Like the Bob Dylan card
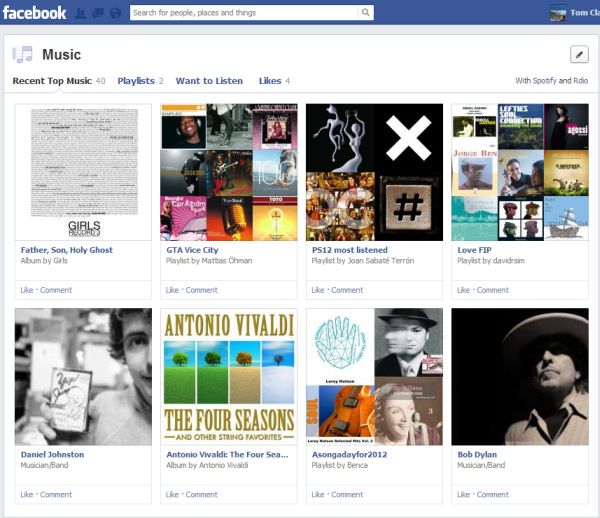The width and height of the screenshot is (600, 518). pyautogui.click(x=463, y=495)
